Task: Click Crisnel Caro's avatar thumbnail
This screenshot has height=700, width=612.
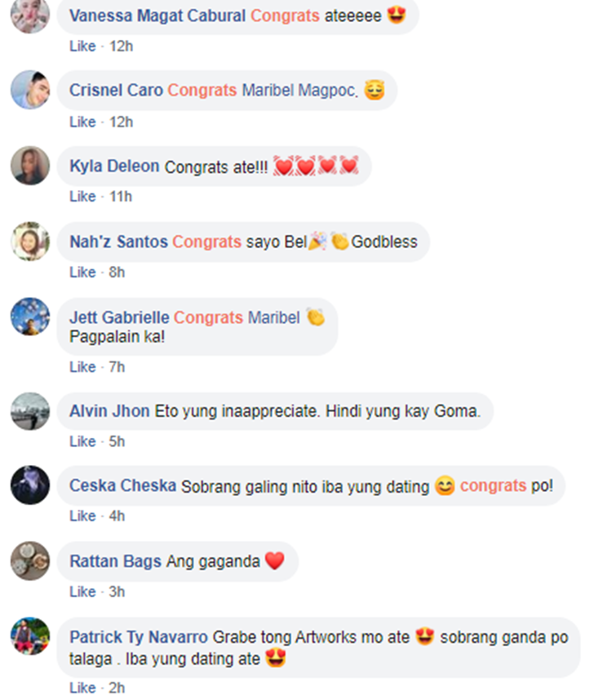Action: coord(30,90)
